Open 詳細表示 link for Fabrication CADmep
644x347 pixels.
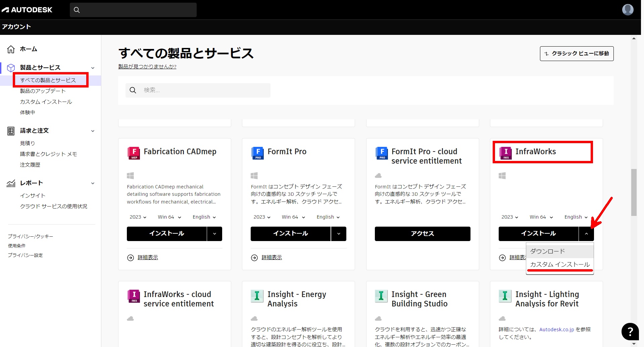[148, 258]
